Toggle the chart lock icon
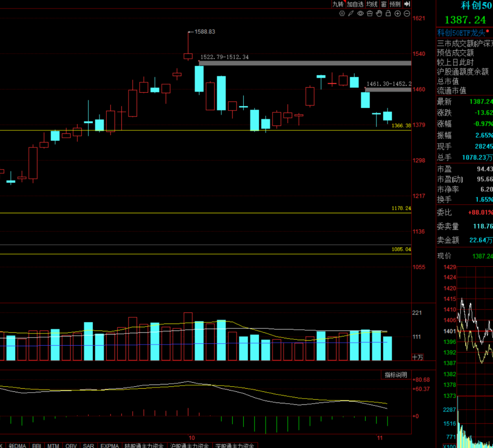This screenshot has height=448, width=493. (x=388, y=14)
